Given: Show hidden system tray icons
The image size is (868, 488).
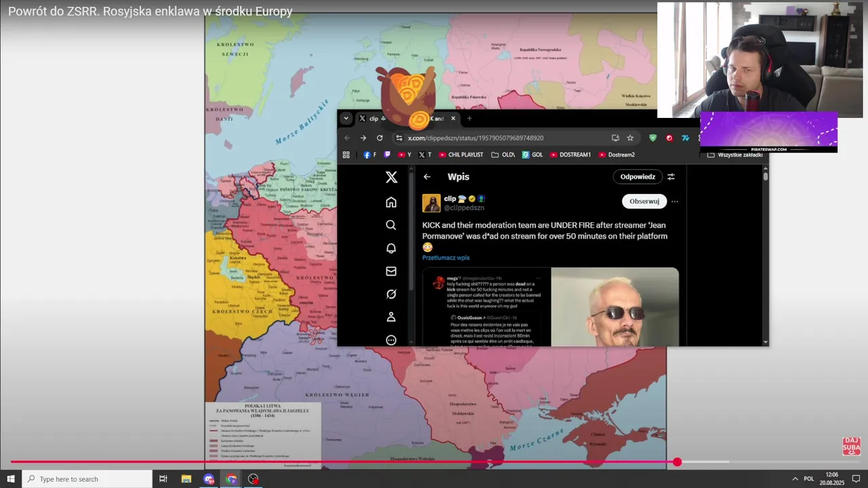Looking at the screenshot, I should (795, 479).
